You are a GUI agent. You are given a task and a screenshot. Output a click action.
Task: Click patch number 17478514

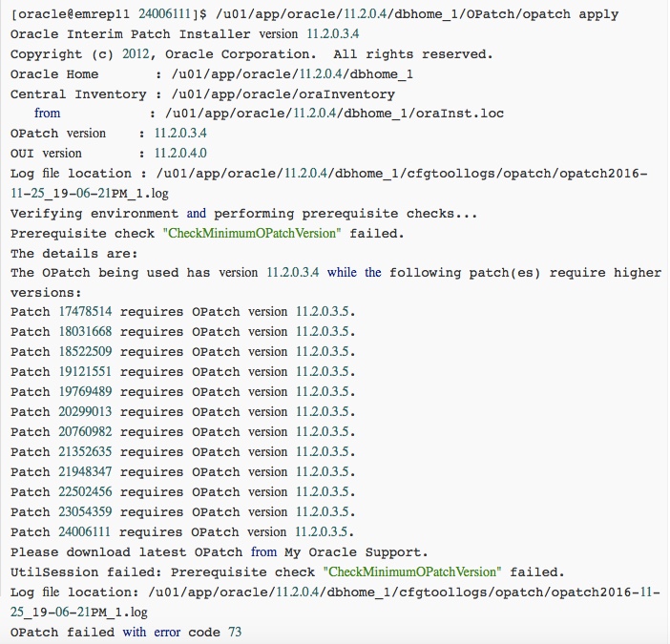click(85, 312)
